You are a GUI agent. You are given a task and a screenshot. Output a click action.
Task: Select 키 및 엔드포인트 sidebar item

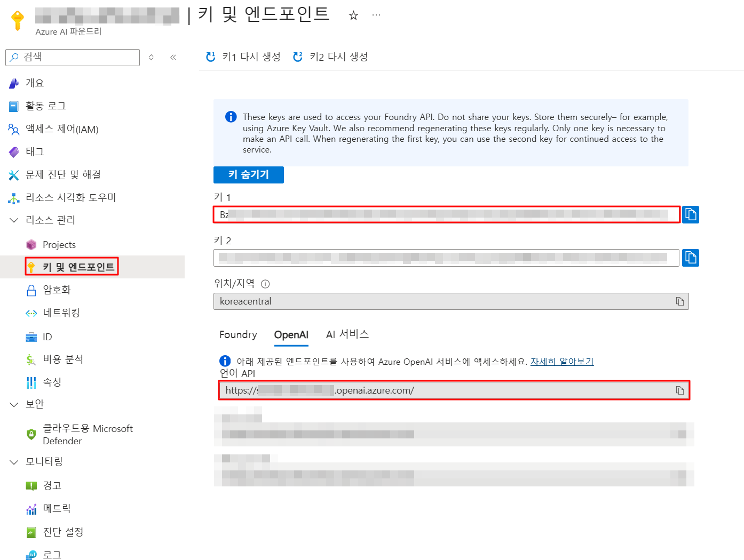78,267
